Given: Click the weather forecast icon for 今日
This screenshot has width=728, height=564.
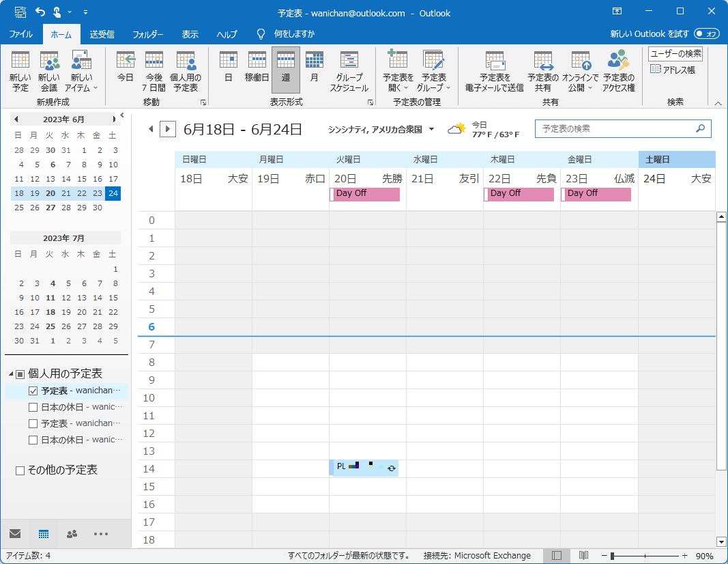Looking at the screenshot, I should click(456, 128).
